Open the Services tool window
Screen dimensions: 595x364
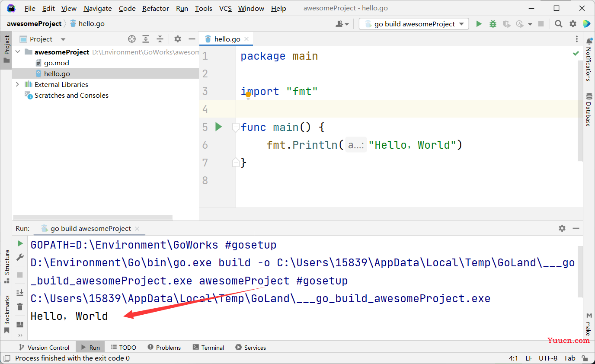pos(250,347)
